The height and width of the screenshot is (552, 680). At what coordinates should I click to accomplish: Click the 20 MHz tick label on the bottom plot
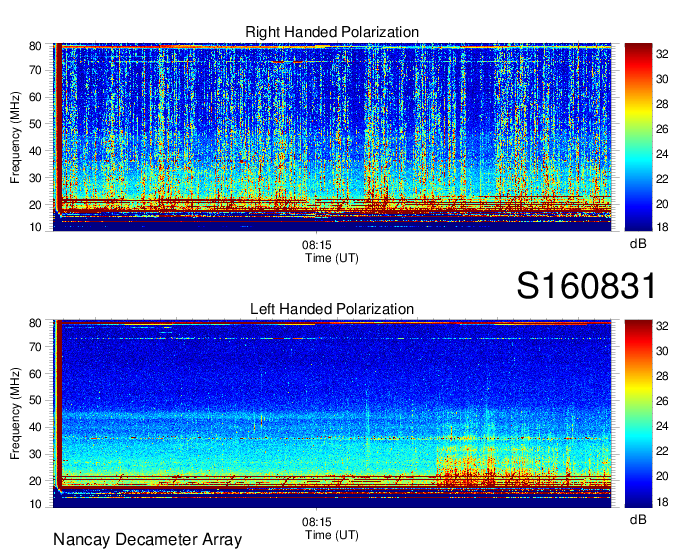(x=35, y=481)
